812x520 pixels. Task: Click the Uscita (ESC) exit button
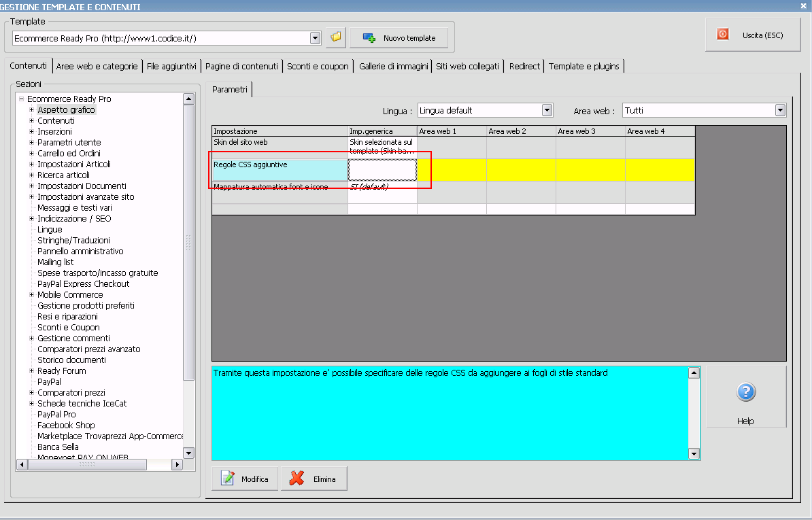point(752,35)
